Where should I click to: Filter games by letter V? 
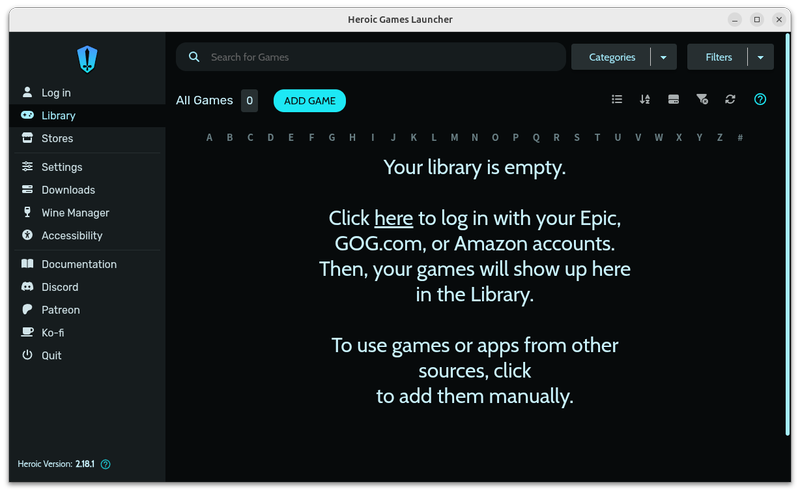638,137
